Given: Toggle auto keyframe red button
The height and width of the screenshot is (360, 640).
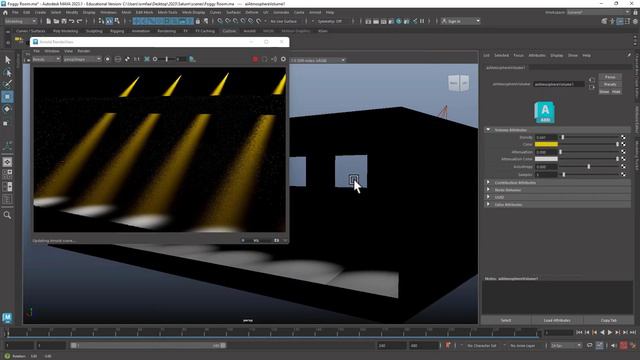Looking at the screenshot, I should pyautogui.click(x=624, y=345).
